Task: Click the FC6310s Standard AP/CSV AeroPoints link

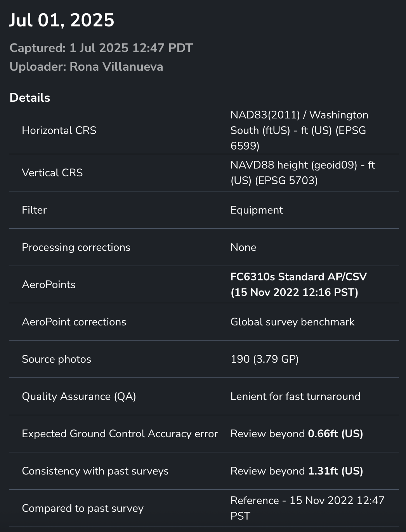Action: click(x=298, y=284)
